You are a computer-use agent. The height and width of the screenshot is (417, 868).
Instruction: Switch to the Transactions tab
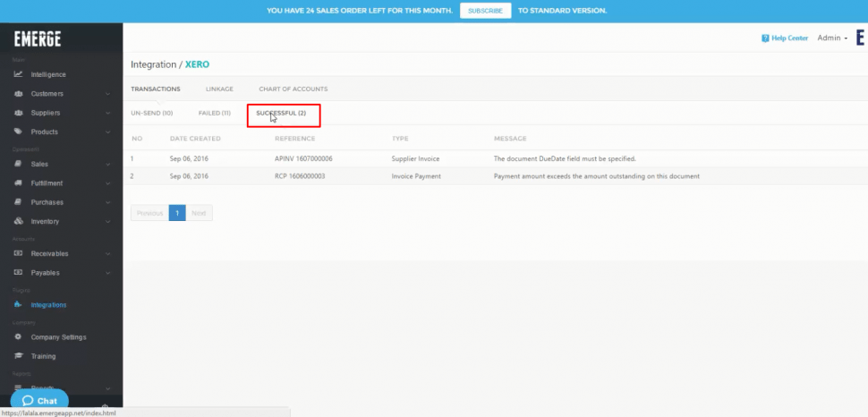[156, 89]
